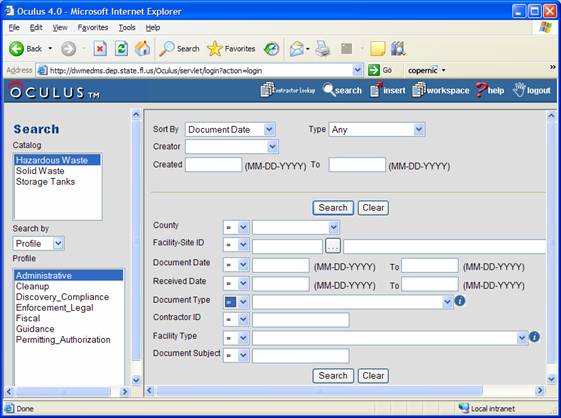The width and height of the screenshot is (561, 418).
Task: Click right arrow of left panel scrollbar
Action: [x=124, y=392]
